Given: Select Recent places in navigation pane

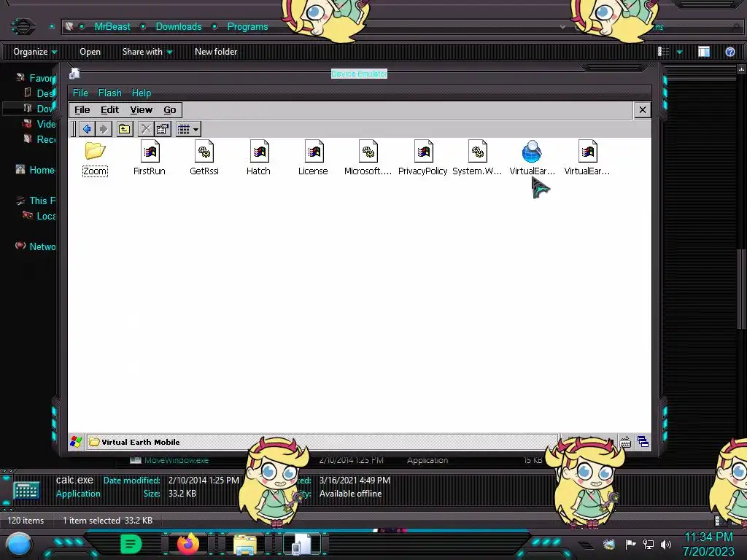Looking at the screenshot, I should (40, 139).
